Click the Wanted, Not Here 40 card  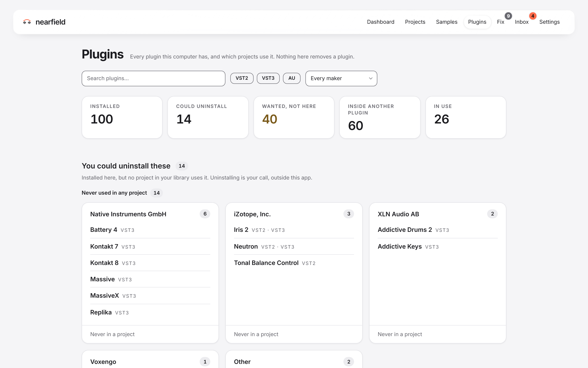(x=294, y=117)
